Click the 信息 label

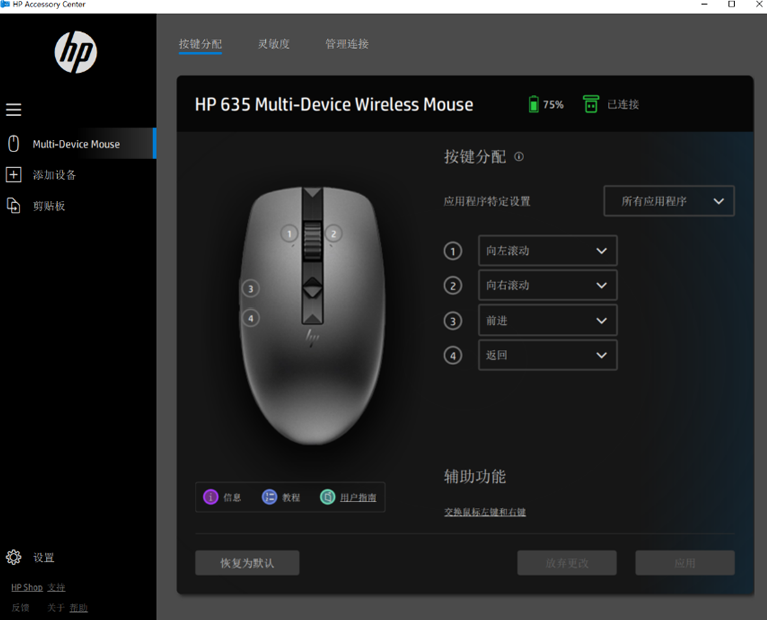click(232, 497)
